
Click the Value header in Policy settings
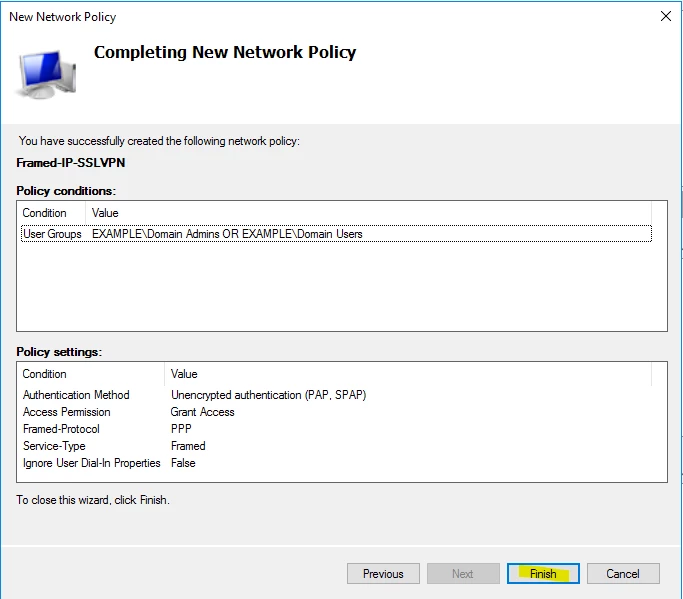408,374
